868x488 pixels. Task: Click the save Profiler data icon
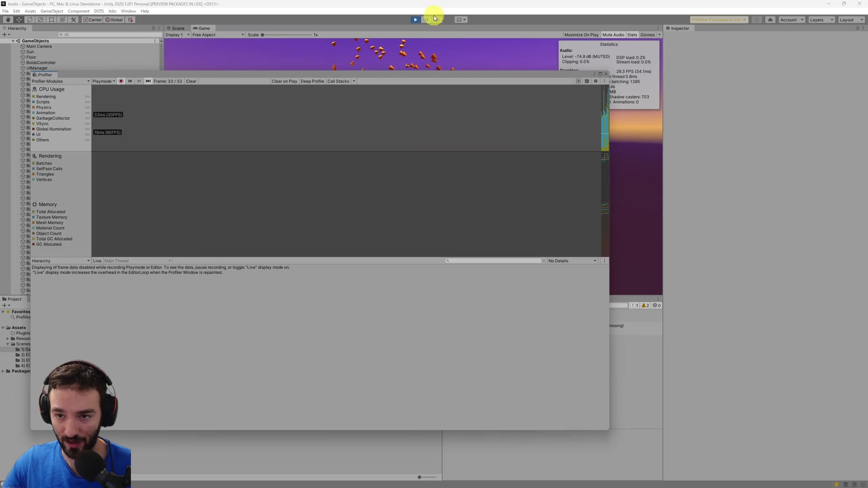coord(587,81)
